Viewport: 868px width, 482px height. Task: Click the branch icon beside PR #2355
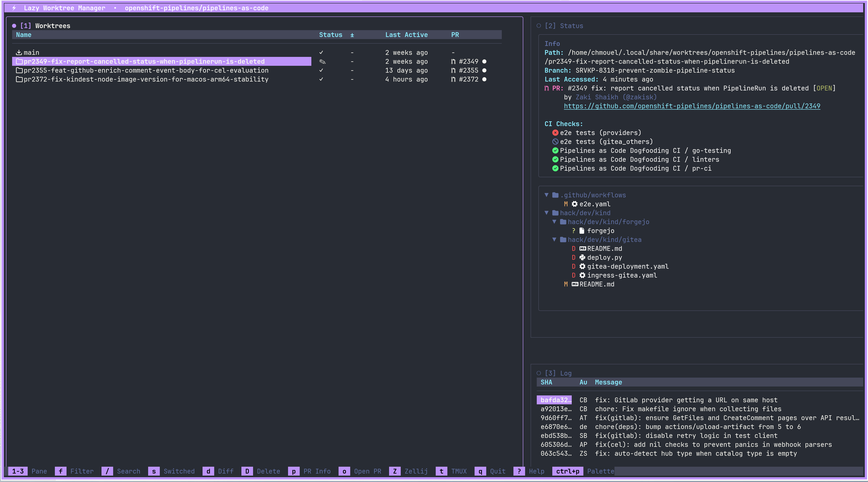point(453,70)
